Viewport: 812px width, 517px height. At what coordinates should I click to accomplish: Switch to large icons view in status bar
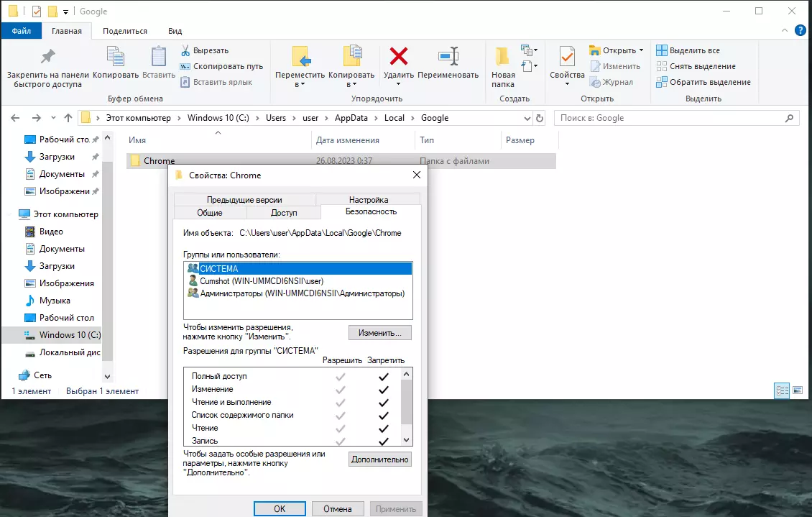(798, 390)
